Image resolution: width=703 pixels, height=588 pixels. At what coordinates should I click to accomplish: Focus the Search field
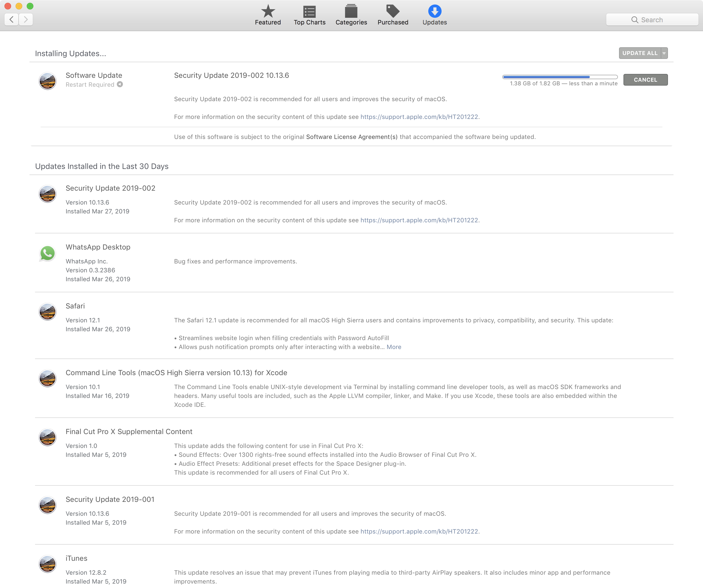652,20
